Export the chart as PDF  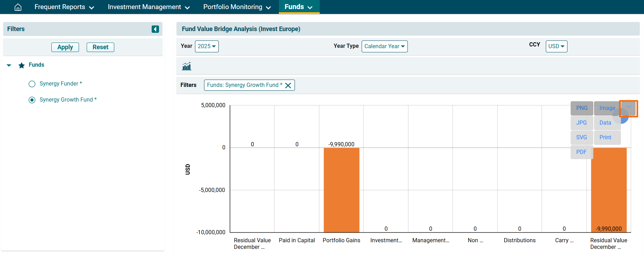click(x=581, y=152)
